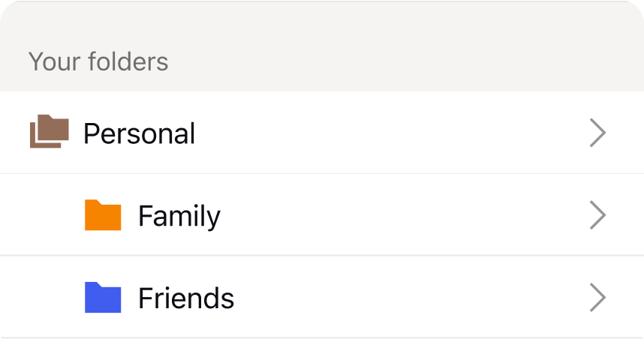Open Friends using its right chevron arrow
Screen dimensions: 644x354
click(x=597, y=298)
